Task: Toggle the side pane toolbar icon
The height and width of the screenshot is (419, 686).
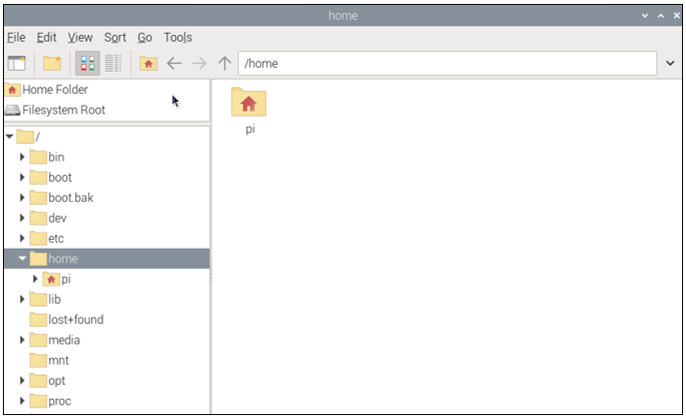Action: point(17,63)
